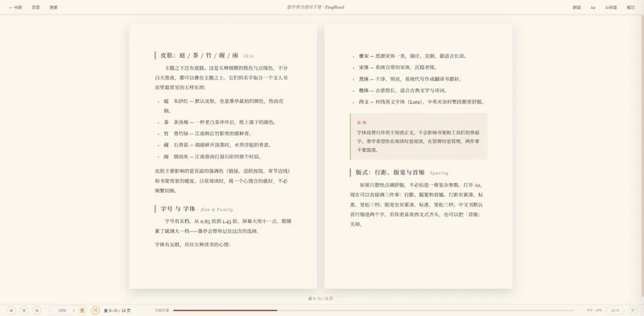Image resolution: width=644 pixels, height=316 pixels.
Task: Open the notes panel (笔记)
Action: pos(630,7)
